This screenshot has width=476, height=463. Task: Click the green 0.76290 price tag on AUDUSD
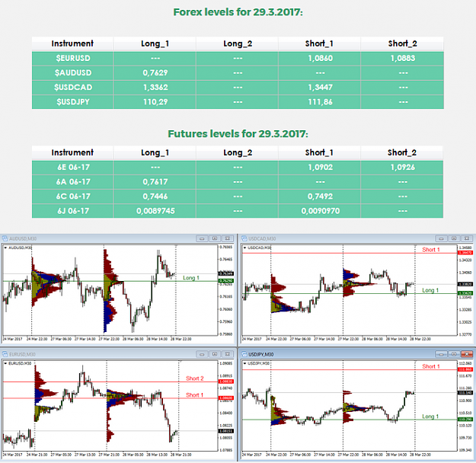coord(226,281)
